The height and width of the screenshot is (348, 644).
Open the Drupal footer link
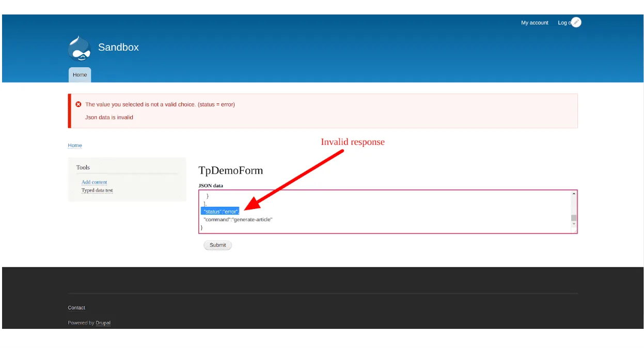pyautogui.click(x=103, y=323)
